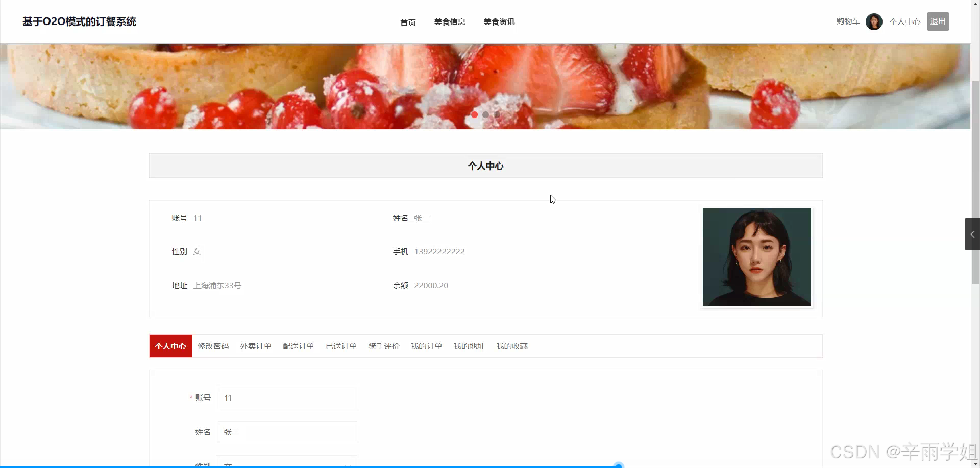Go to 首页 in the navigation

pyautogui.click(x=408, y=22)
